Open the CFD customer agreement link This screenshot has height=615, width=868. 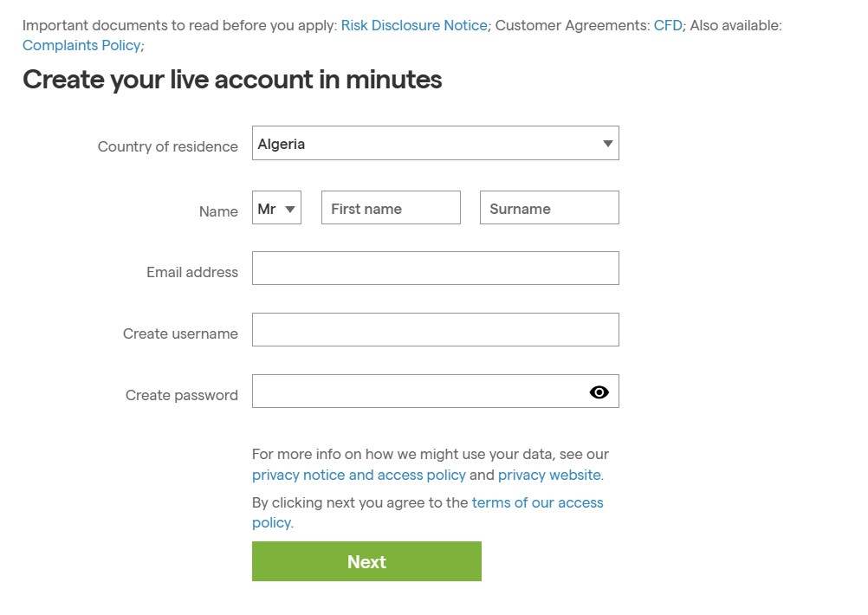(x=668, y=26)
